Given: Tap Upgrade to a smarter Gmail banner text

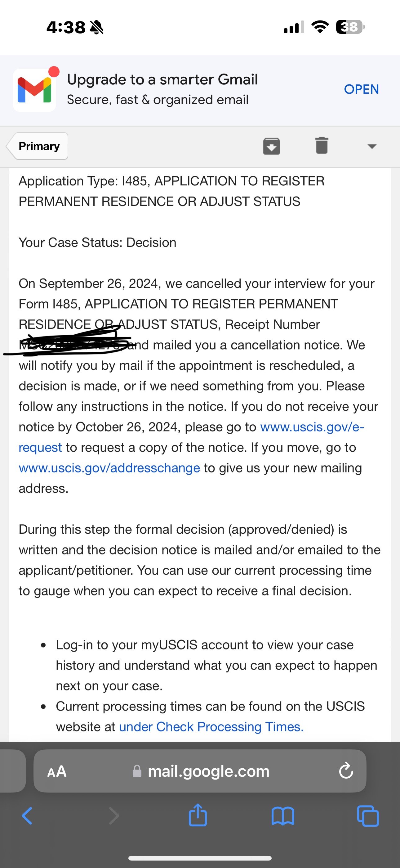Looking at the screenshot, I should [162, 80].
